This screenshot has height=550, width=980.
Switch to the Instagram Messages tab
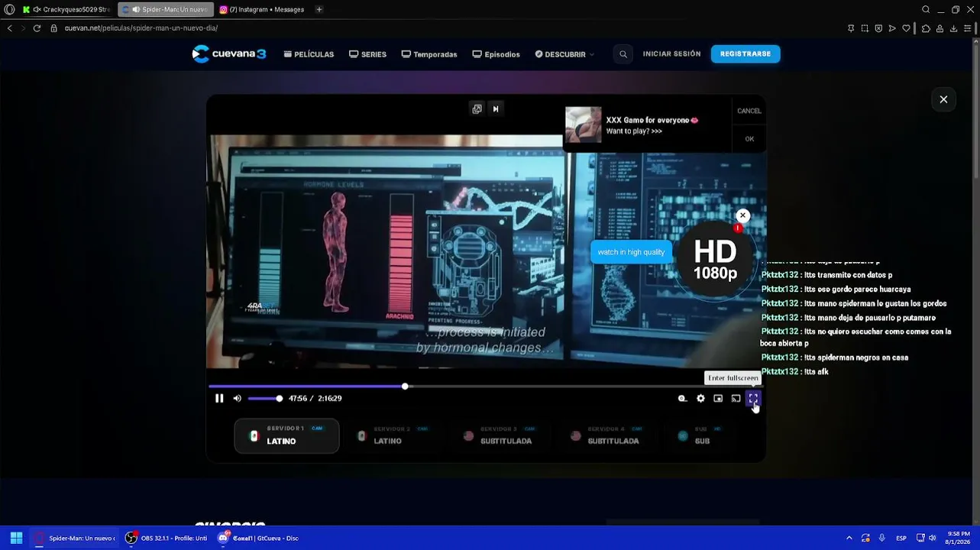(262, 10)
